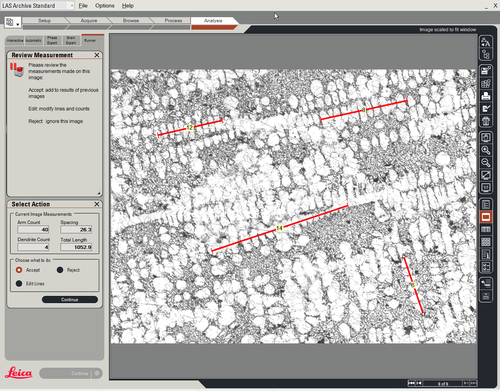Switch to the thumbnail grid view icon
The image size is (500, 391).
486,242
